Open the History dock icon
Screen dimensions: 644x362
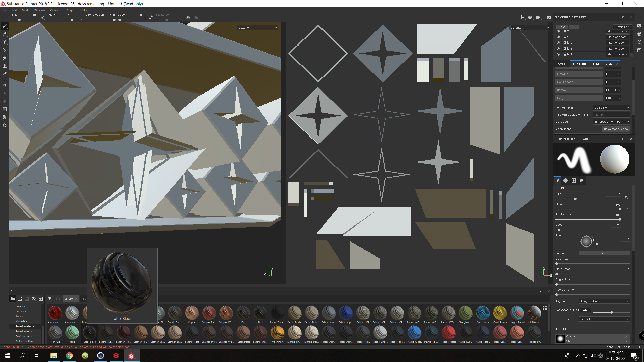click(x=639, y=42)
